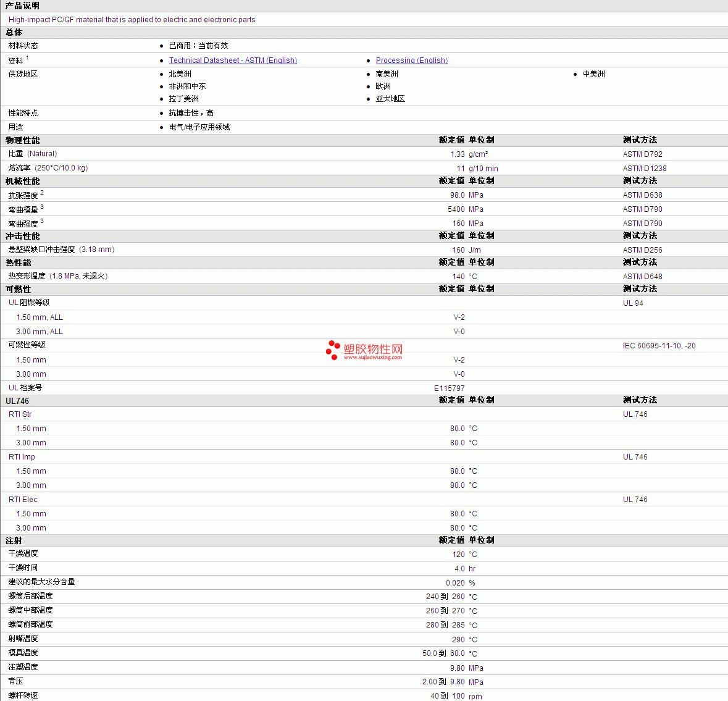
Task: Click the UL file number E115797
Action: tap(449, 388)
